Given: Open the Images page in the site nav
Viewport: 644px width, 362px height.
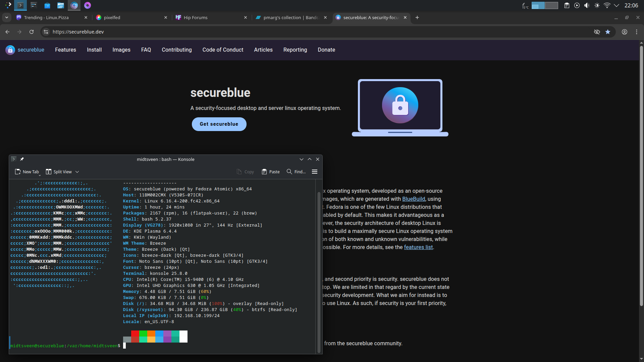Looking at the screenshot, I should (121, 50).
